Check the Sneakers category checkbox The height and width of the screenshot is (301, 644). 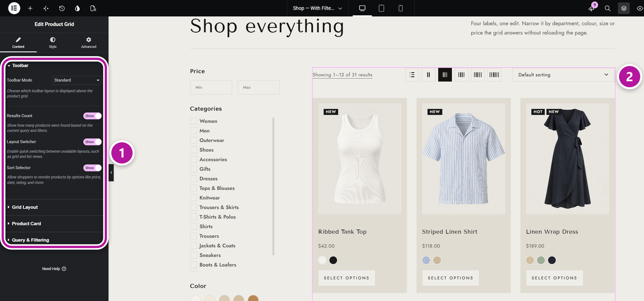click(x=194, y=255)
